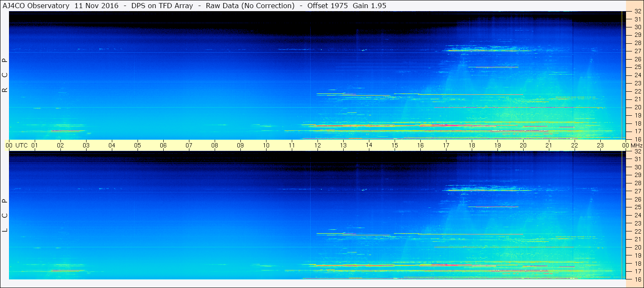
Task: Select the 07 hour mark on time axis
Action: 189,145
